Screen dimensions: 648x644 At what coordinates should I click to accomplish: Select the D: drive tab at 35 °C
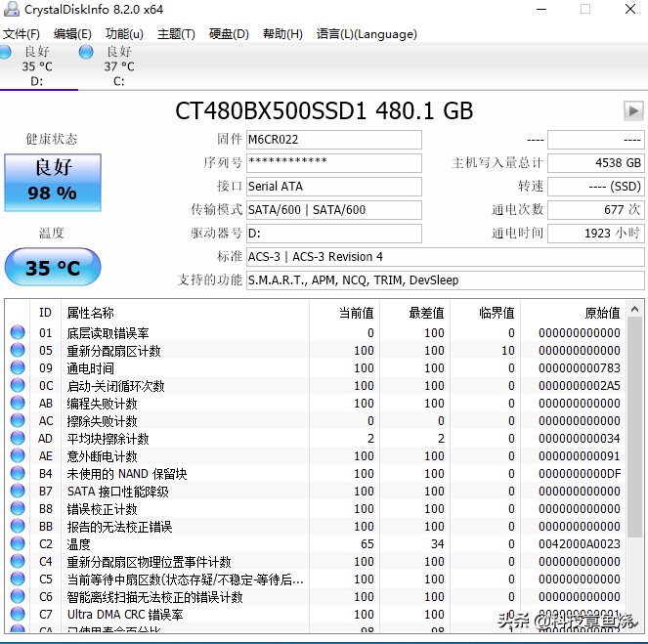click(37, 66)
